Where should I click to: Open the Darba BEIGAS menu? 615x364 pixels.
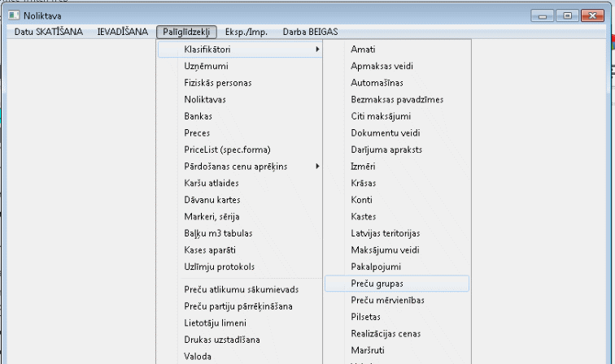tap(310, 32)
